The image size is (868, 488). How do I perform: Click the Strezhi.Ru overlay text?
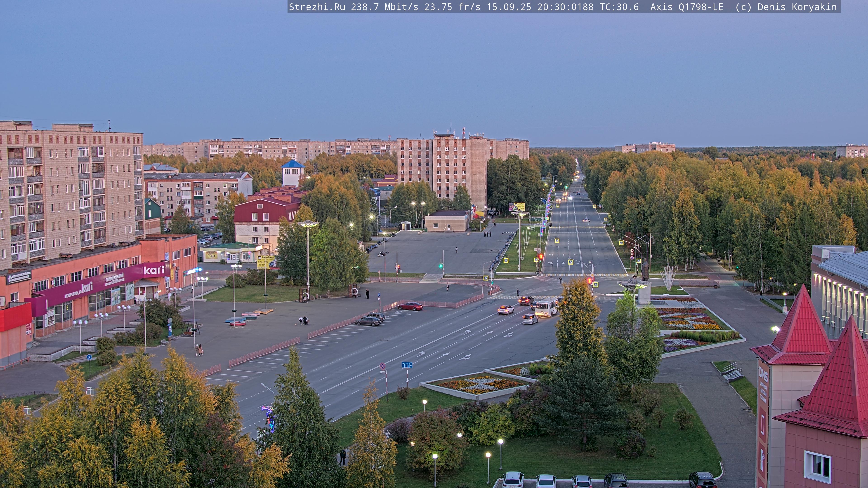317,7
